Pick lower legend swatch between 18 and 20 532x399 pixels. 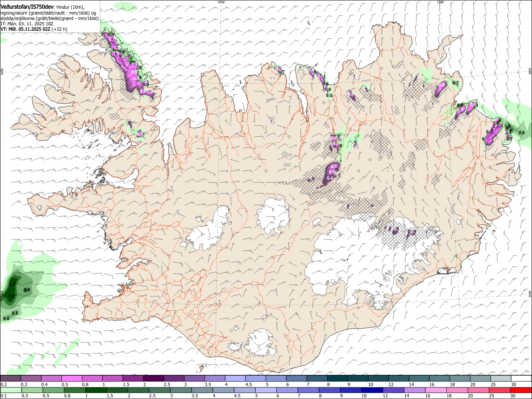coord(458,390)
